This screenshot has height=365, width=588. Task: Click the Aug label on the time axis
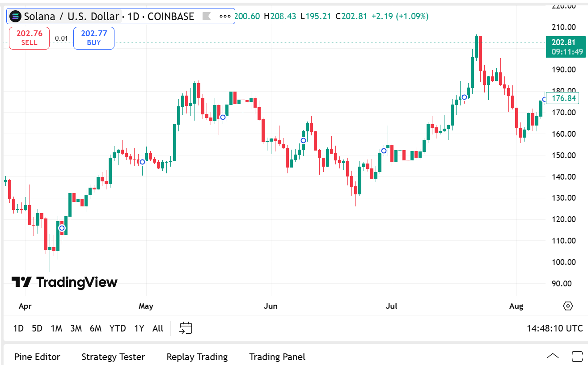pyautogui.click(x=516, y=306)
